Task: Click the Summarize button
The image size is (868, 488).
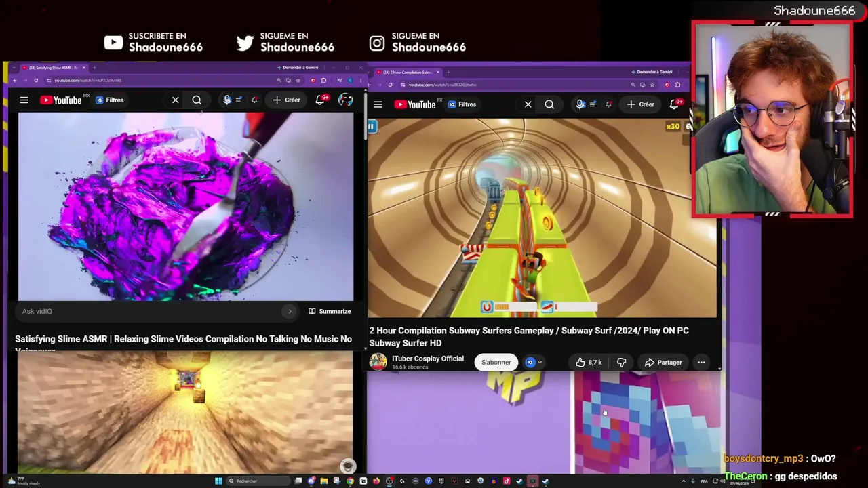Action: (330, 311)
